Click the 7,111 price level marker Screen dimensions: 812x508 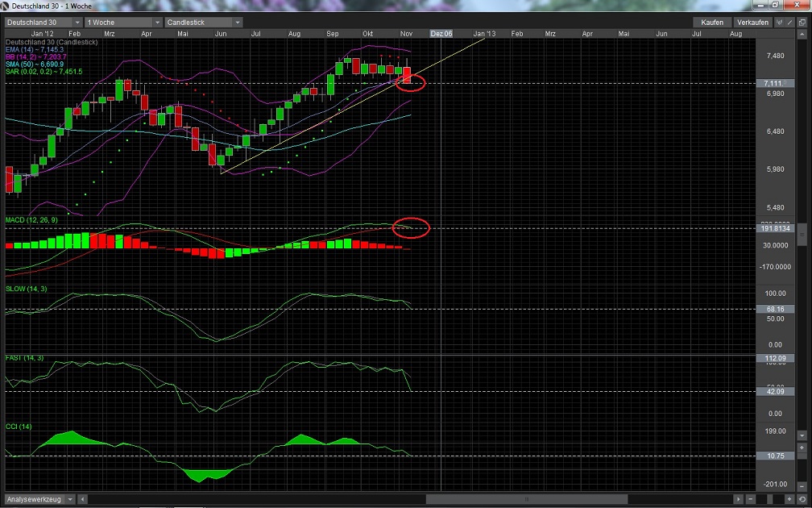[775, 82]
